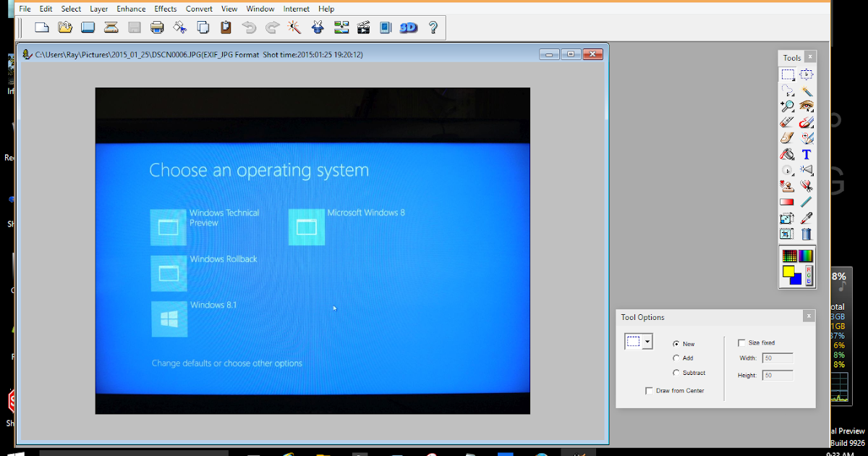Print the image with the printer icon
Screen dimensions: 868x456
(157, 28)
